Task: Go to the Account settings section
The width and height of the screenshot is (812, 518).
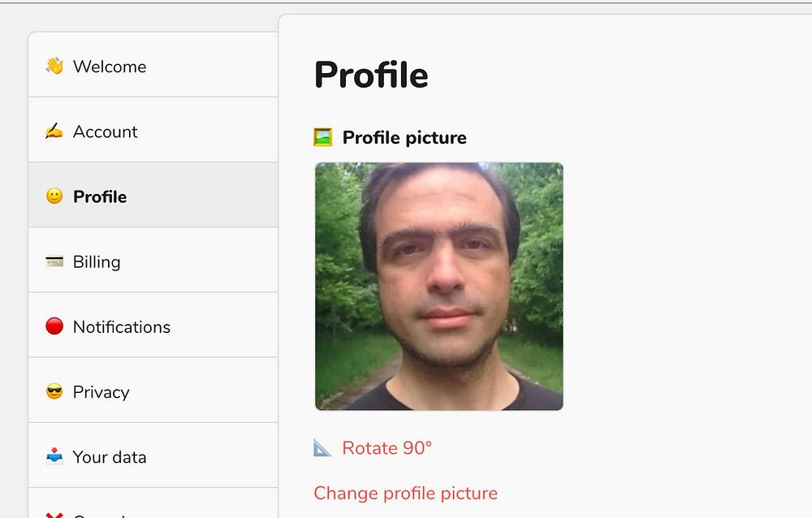Action: point(106,132)
